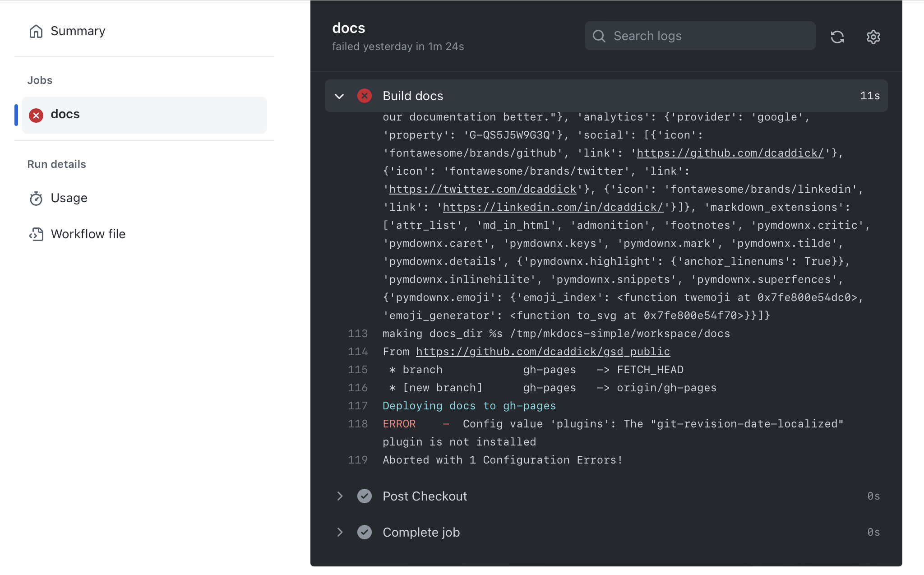This screenshot has width=924, height=575.
Task: Open the github.com/dcaddick/gsd_public link
Action: point(543,352)
